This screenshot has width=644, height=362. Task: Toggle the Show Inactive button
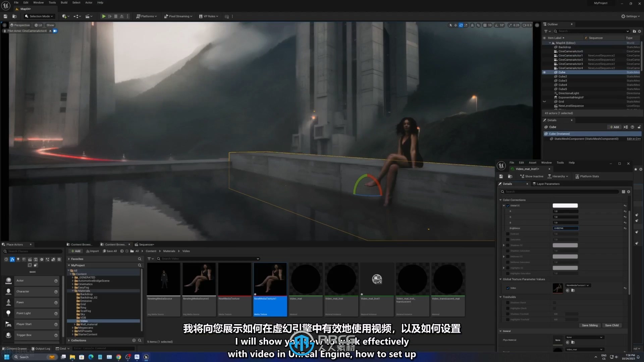531,176
